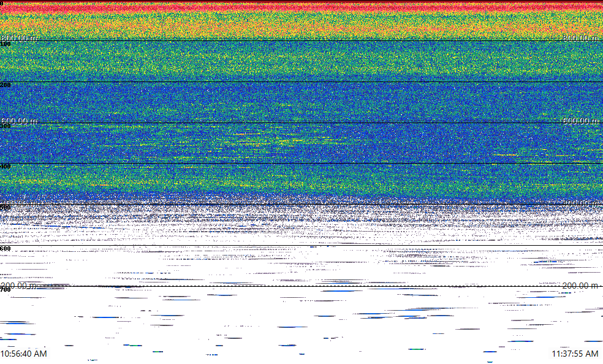The height and width of the screenshot is (364, 603).
Task: Select the left-side 800.00 m range label
Action: click(x=19, y=38)
